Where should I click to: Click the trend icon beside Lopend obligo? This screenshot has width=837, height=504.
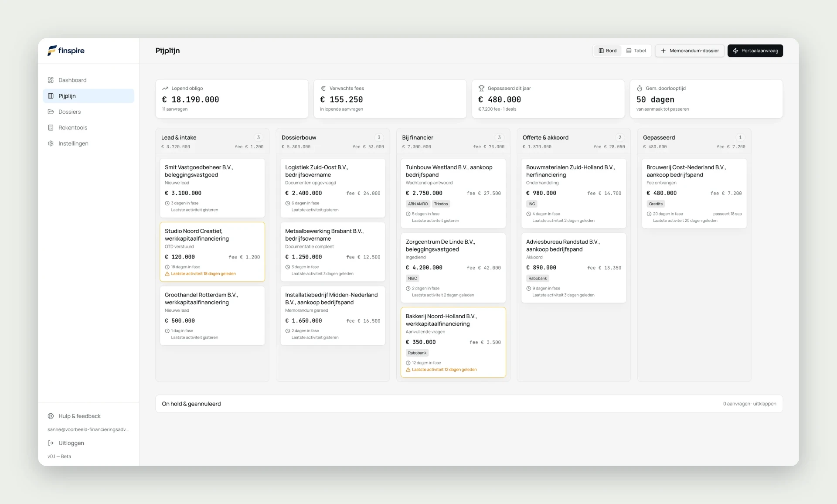165,88
